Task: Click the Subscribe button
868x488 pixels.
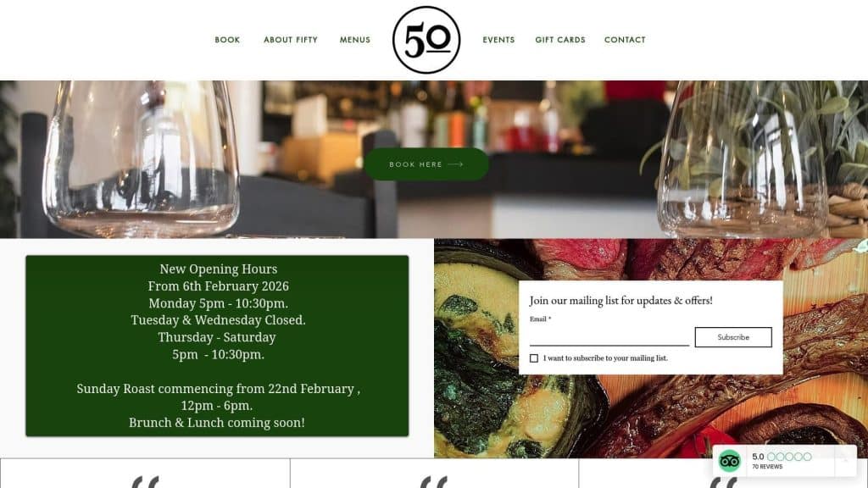Action: click(x=733, y=337)
